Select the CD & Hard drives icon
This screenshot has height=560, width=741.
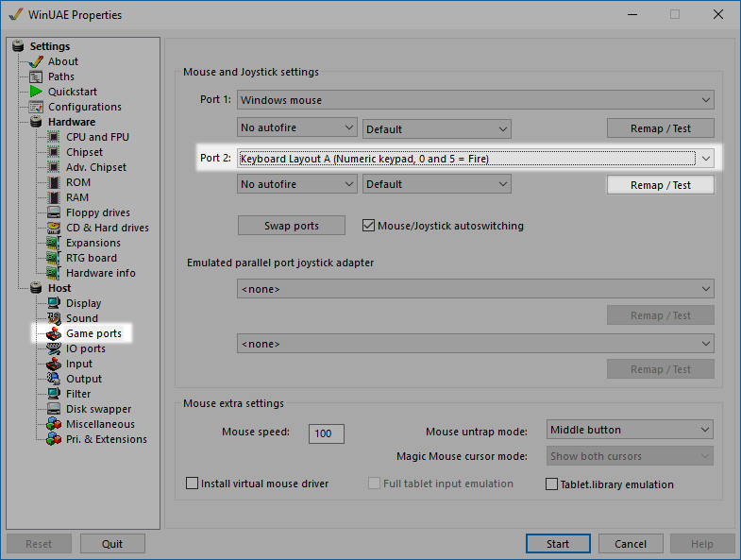tap(54, 228)
